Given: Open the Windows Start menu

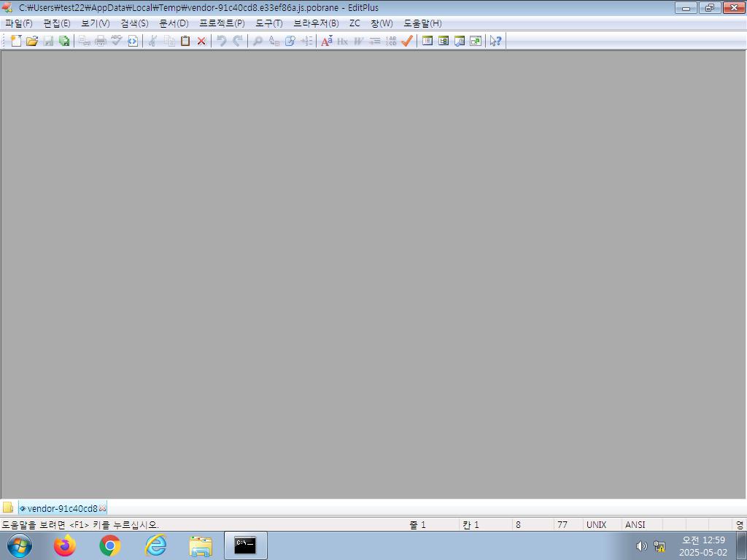Looking at the screenshot, I should point(20,545).
